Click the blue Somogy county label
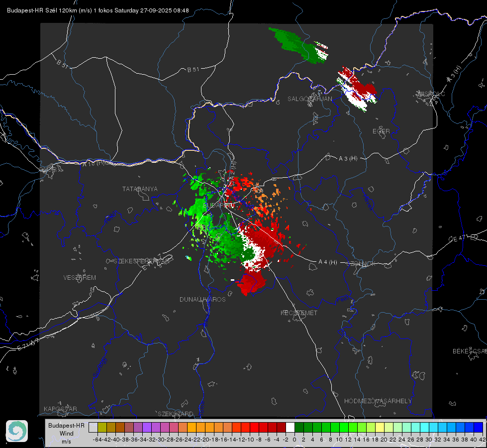The image size is (487, 448). [100, 368]
